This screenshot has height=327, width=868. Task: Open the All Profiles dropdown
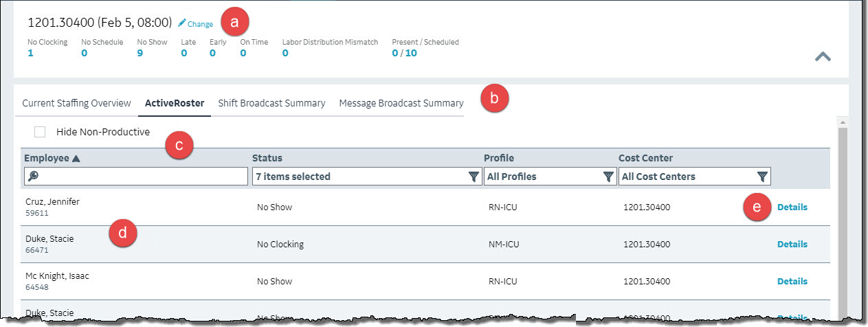(542, 177)
